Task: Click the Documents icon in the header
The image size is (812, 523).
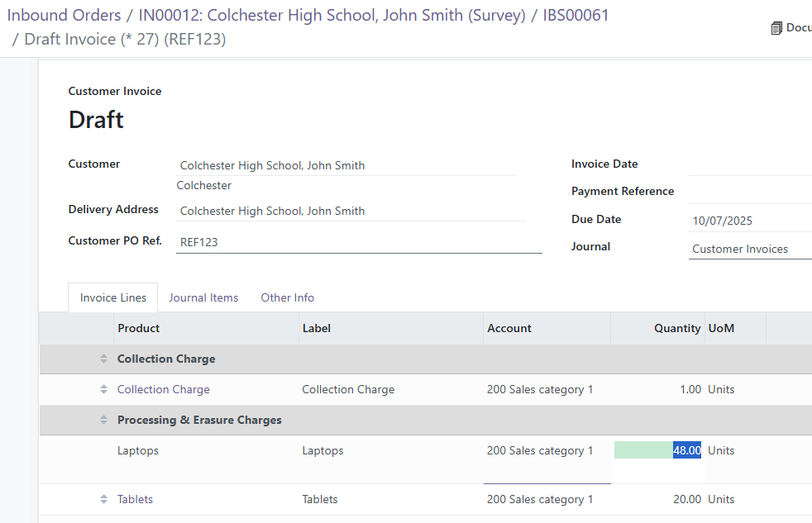Action: (776, 28)
